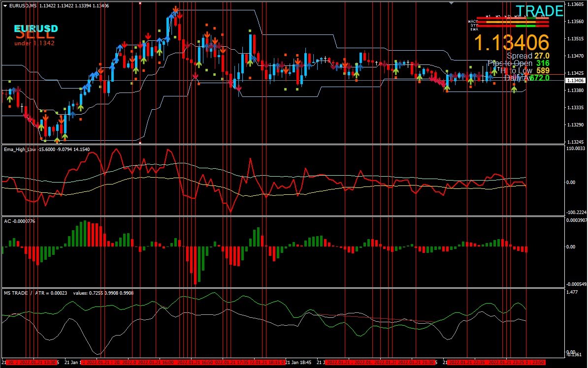This screenshot has width=588, height=368.
Task: Click the -100.2224 scale value
Action: pyautogui.click(x=576, y=212)
